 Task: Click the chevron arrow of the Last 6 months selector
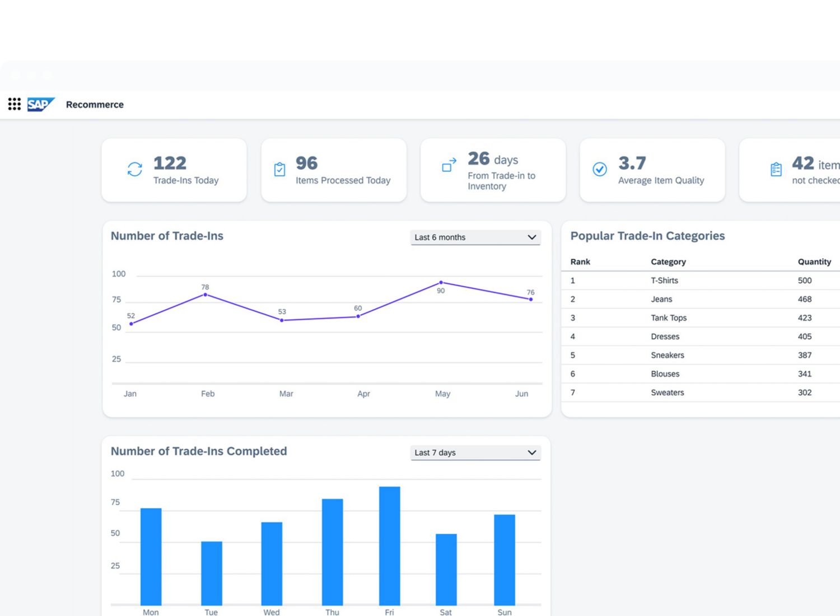click(532, 237)
